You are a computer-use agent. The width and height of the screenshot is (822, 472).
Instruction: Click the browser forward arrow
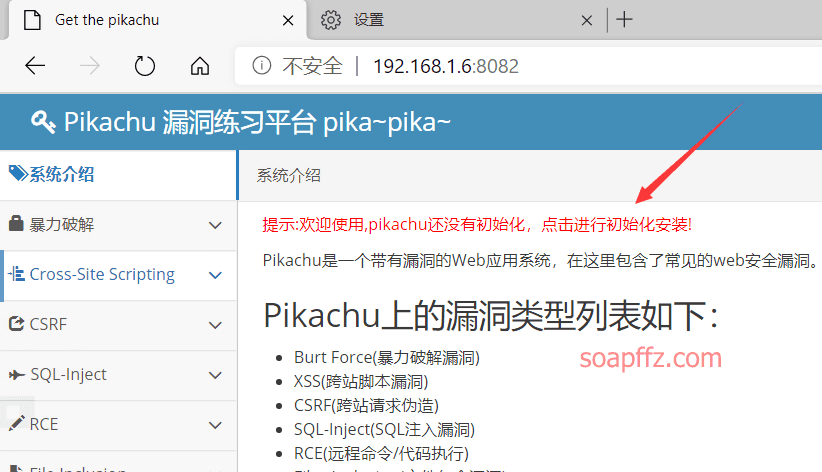90,66
